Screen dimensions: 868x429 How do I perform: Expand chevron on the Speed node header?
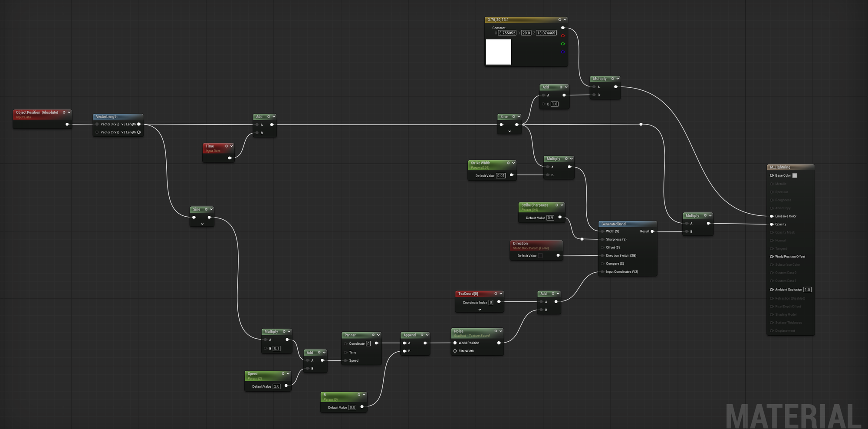pos(288,373)
